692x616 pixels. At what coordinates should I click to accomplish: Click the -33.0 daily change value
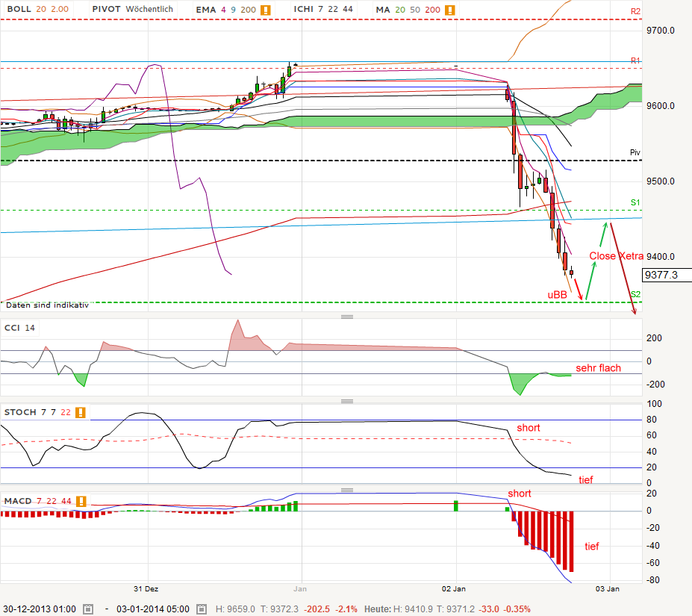coord(490,609)
